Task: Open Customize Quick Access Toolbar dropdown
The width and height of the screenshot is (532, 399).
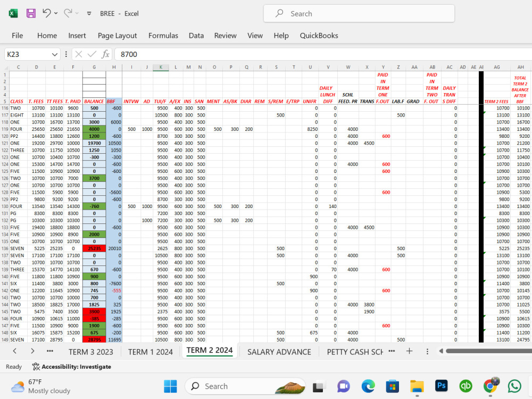Action: [x=89, y=14]
